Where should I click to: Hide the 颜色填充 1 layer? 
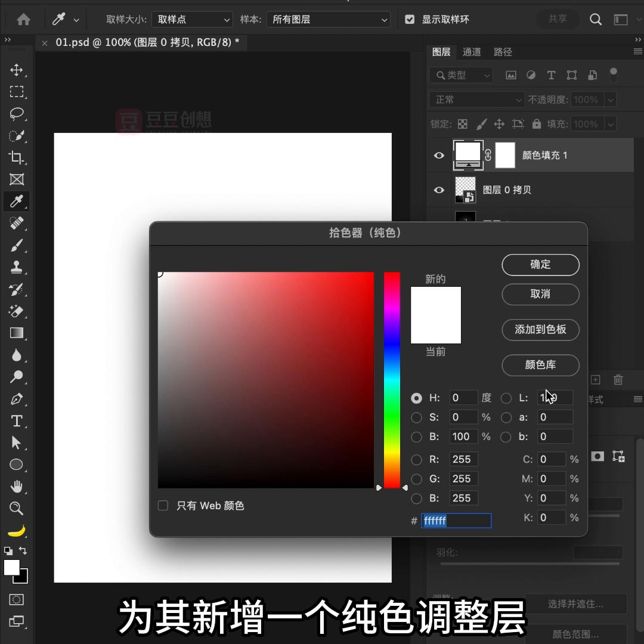pyautogui.click(x=439, y=155)
